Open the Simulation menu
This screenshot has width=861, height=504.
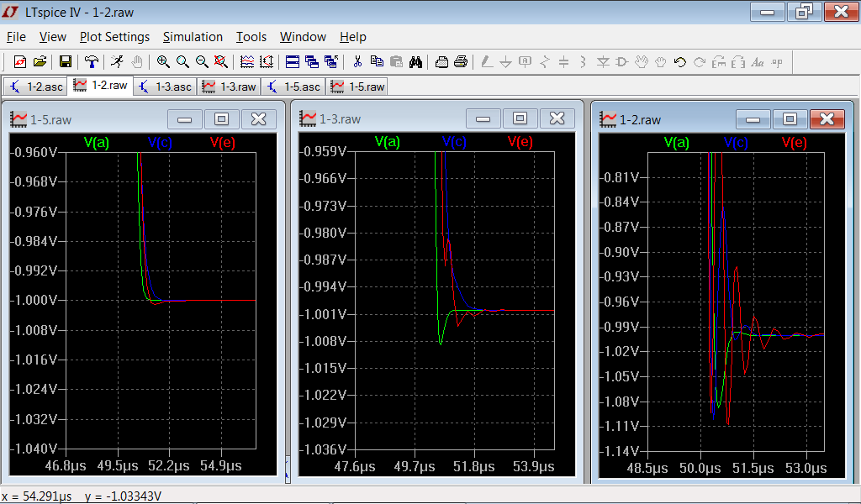193,37
